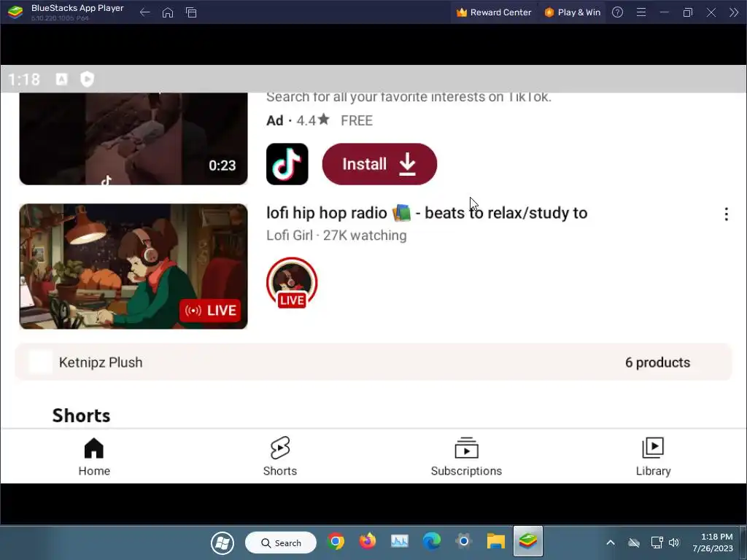Viewport: 747px width, 560px height.
Task: Open lofi hip hop radio video title
Action: pos(426,213)
